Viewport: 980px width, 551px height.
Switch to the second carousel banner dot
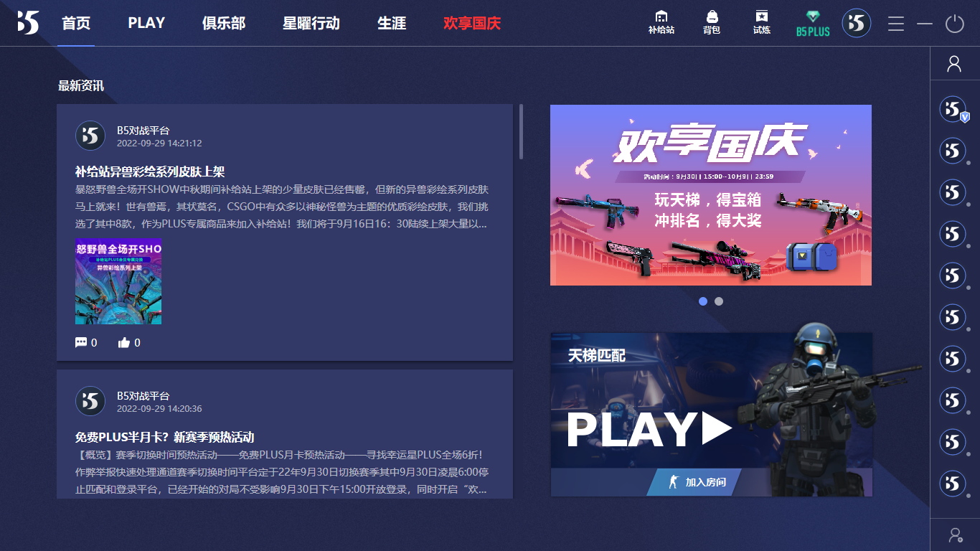(719, 301)
